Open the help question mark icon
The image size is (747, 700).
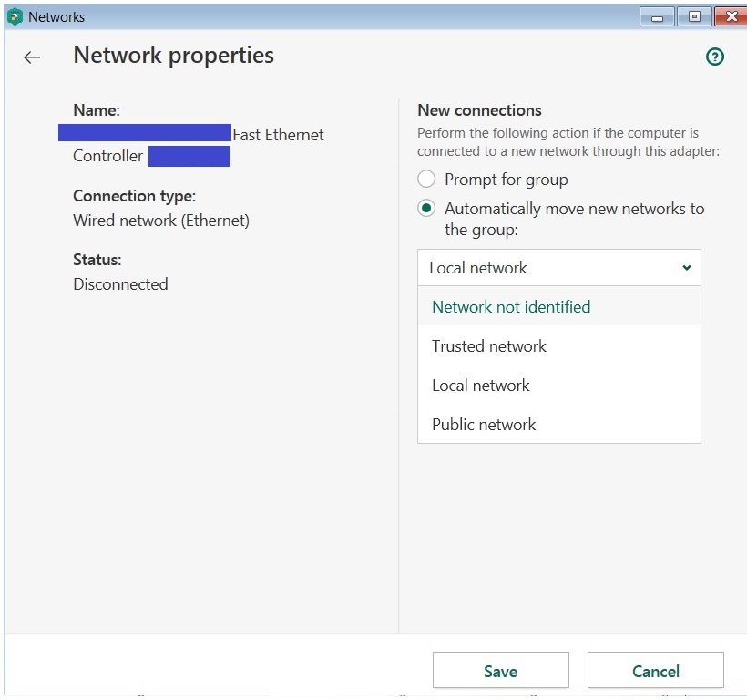[715, 57]
